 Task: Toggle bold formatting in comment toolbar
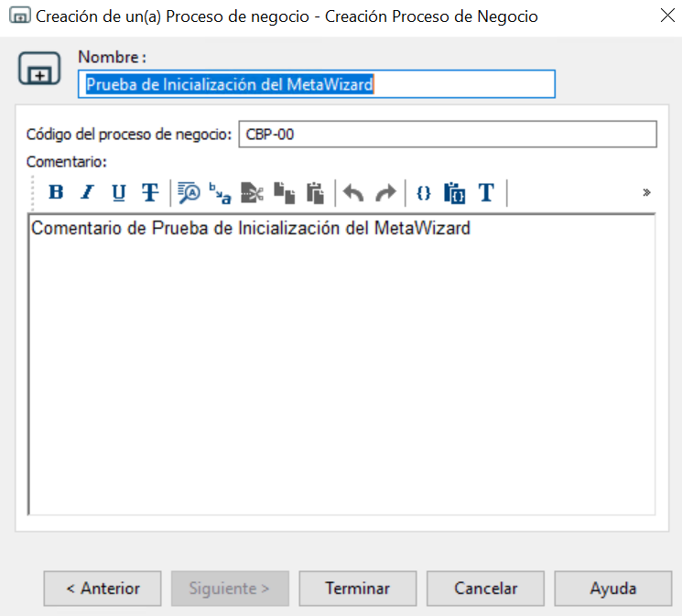[x=56, y=192]
